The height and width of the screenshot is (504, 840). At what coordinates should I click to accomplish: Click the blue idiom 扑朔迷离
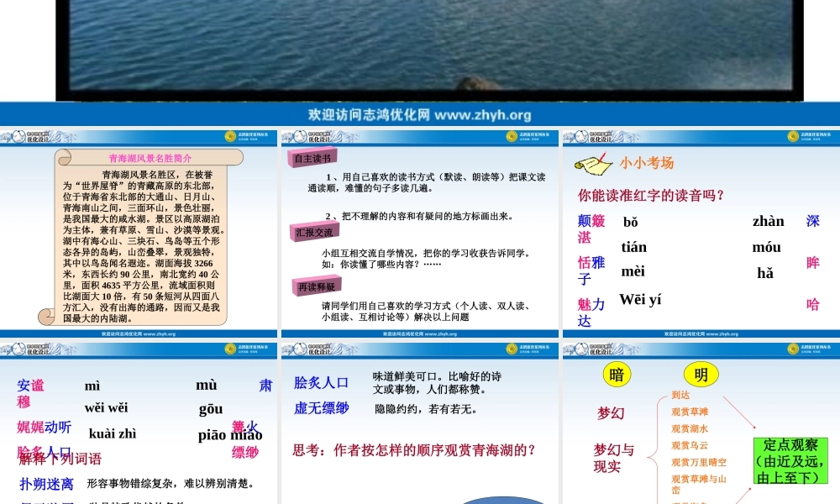click(46, 484)
